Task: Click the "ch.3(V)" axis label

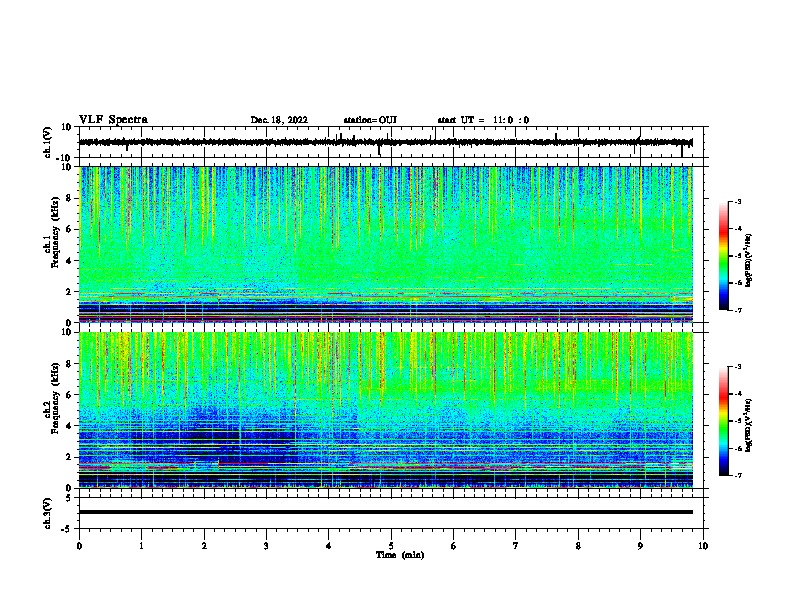Action: coord(48,513)
